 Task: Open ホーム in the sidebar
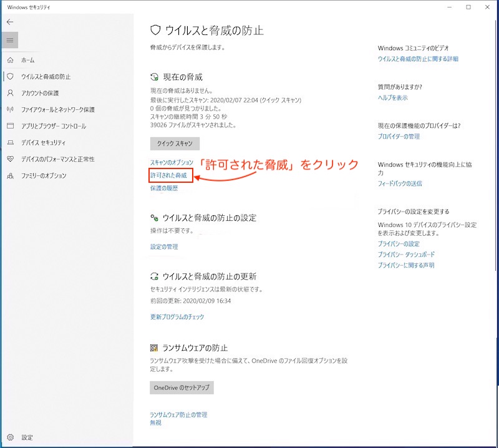(x=28, y=60)
